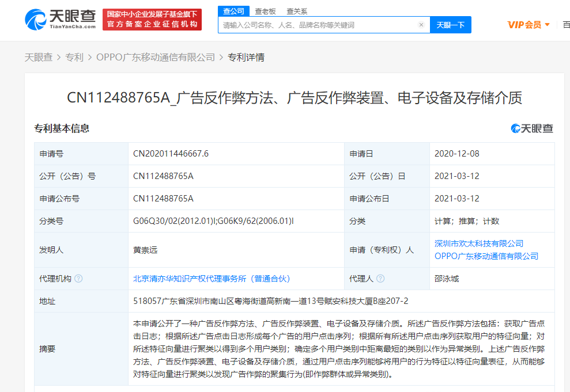Viewport: 570px width, 392px height.
Task: Go to 专利 breadcrumb link
Action: coord(74,58)
